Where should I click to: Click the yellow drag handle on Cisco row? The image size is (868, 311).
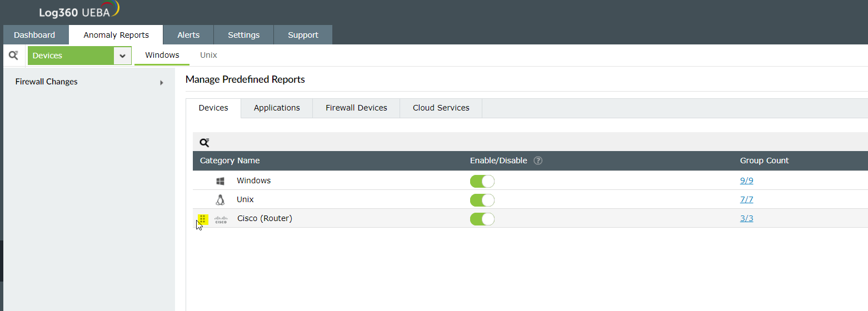pyautogui.click(x=203, y=219)
